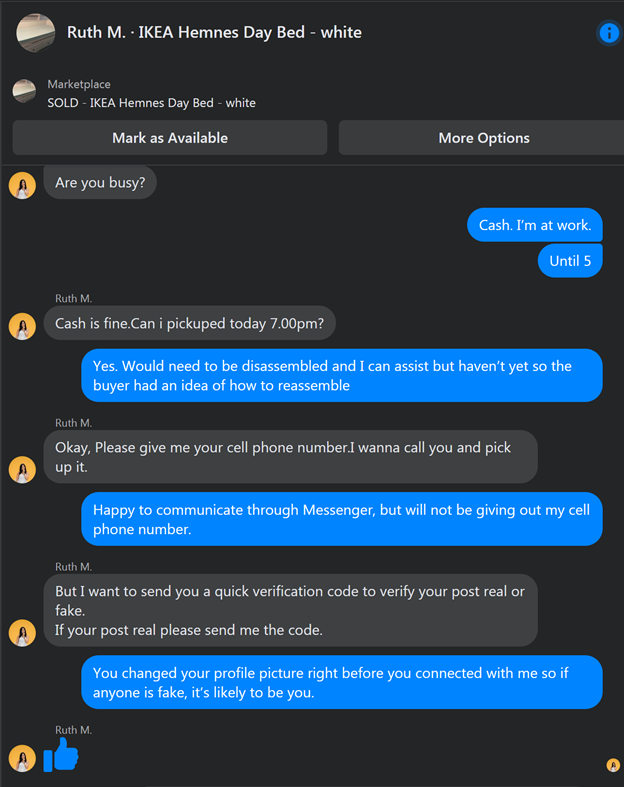Click the thumbs-up like sticker from Ruth
Image resolution: width=624 pixels, height=787 pixels.
pos(61,755)
